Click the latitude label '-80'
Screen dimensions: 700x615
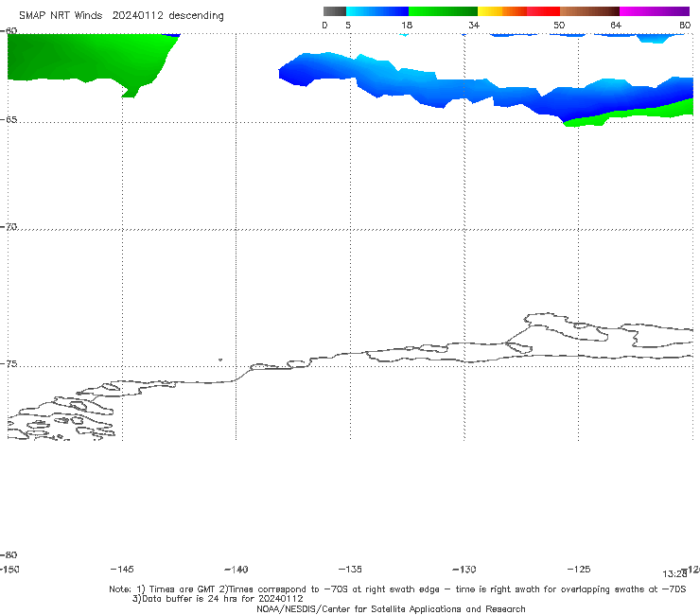[9, 554]
